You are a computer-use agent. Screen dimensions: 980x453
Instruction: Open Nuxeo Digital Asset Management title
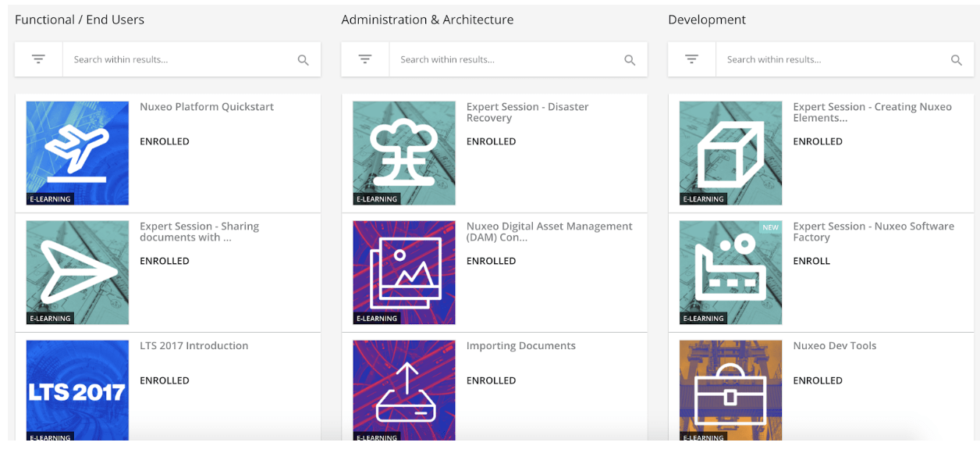[549, 232]
